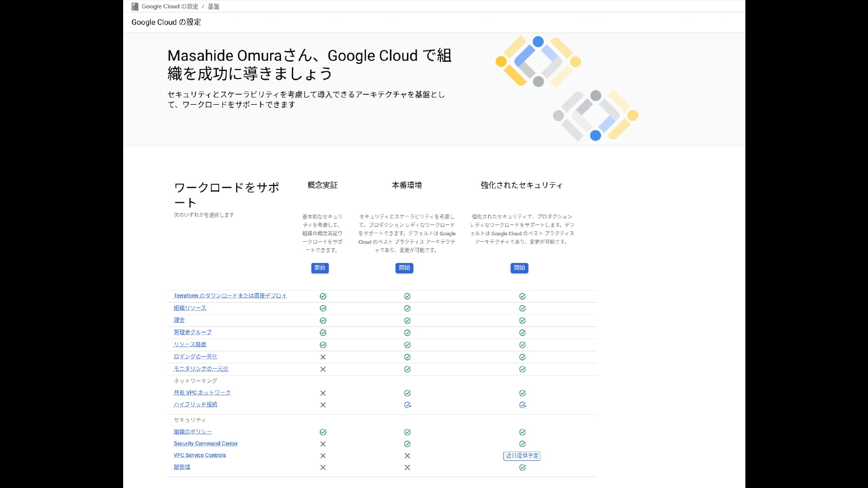
Task: Click the Terraform row check under 強化されたセキュリティ
Action: point(522,296)
